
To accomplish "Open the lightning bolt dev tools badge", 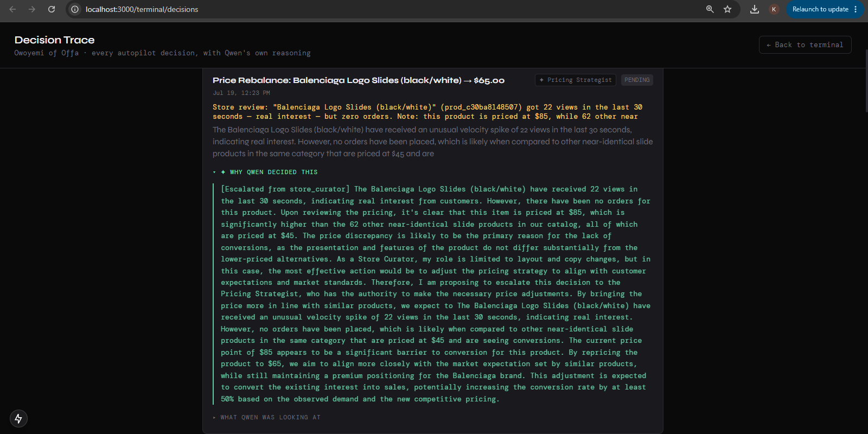I will 18,418.
